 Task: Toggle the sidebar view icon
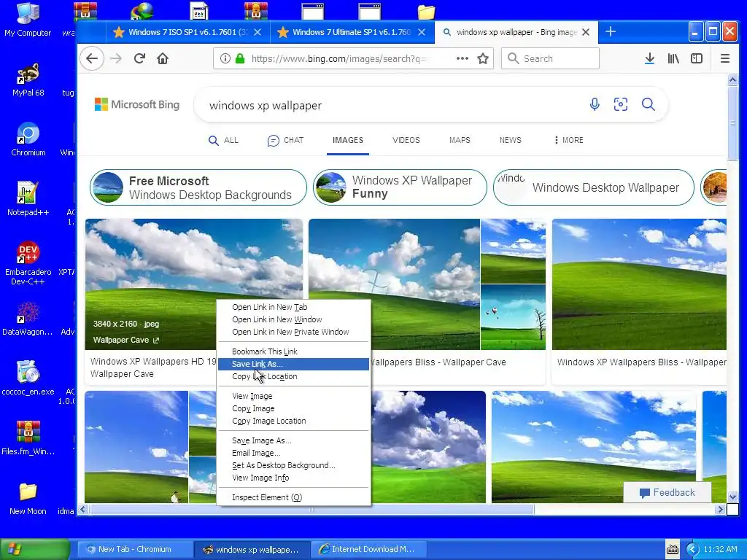697,58
